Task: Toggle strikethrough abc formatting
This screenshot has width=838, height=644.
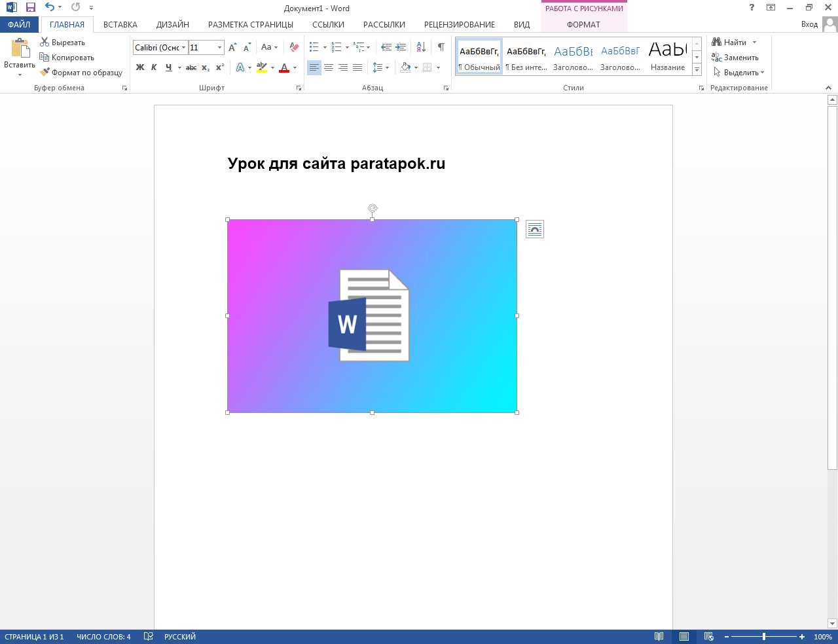Action: [x=191, y=67]
